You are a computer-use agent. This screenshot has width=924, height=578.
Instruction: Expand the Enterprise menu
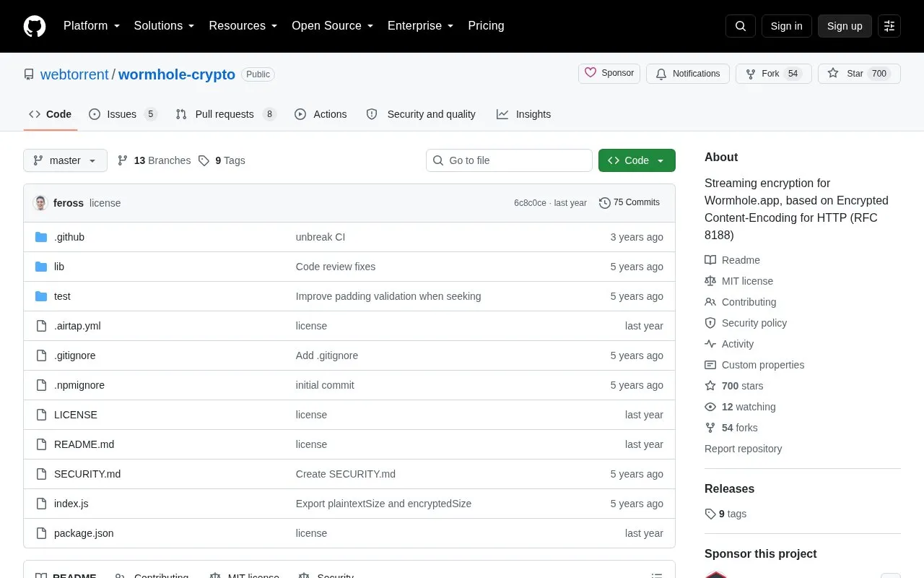[421, 26]
